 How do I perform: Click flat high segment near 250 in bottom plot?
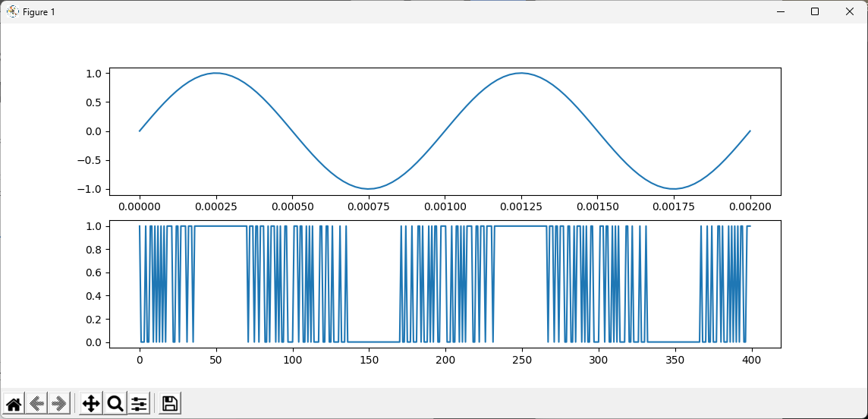click(521, 226)
